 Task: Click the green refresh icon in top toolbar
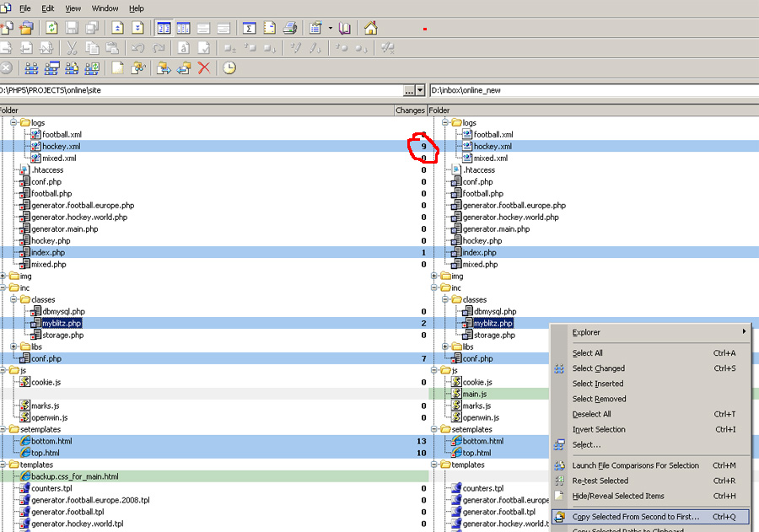51,28
